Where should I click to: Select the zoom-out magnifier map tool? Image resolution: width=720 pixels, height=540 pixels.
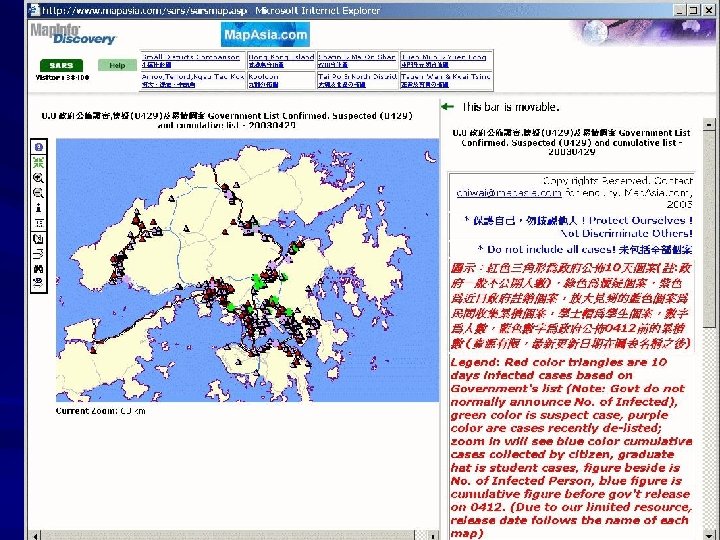(39, 193)
